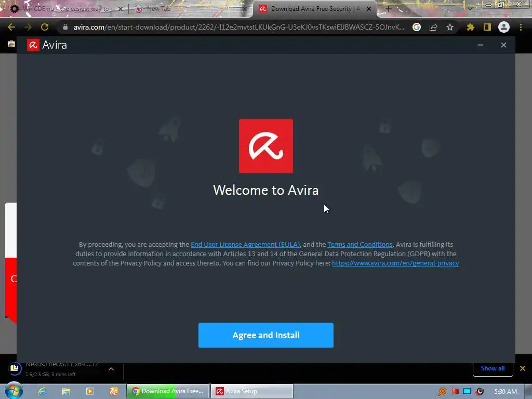Click the blue monitor tray icon
The width and height of the screenshot is (532, 399).
pyautogui.click(x=467, y=392)
